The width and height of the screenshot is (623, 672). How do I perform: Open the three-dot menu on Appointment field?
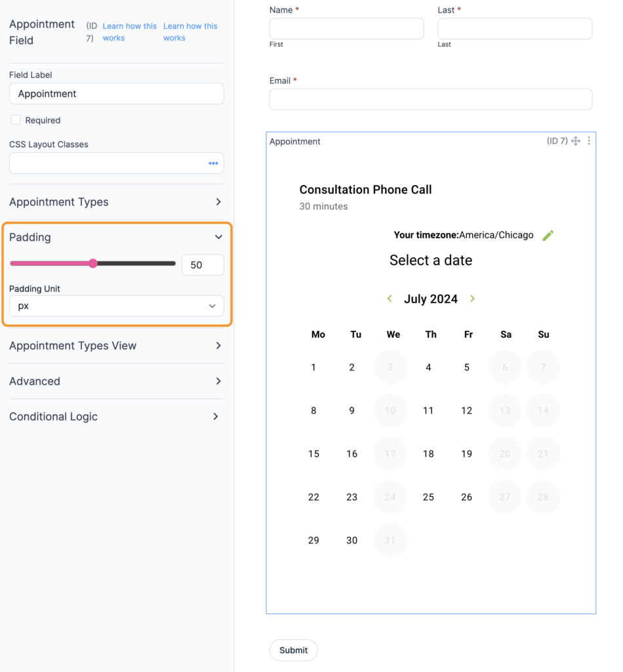coord(589,140)
